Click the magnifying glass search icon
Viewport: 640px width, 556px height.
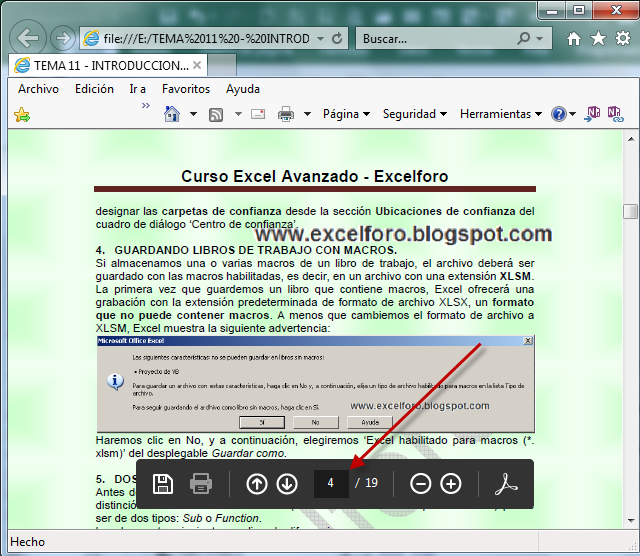tap(524, 38)
